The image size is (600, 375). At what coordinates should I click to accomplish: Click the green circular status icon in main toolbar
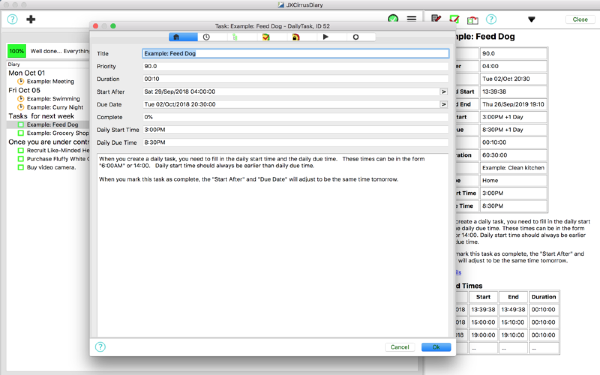pos(393,18)
